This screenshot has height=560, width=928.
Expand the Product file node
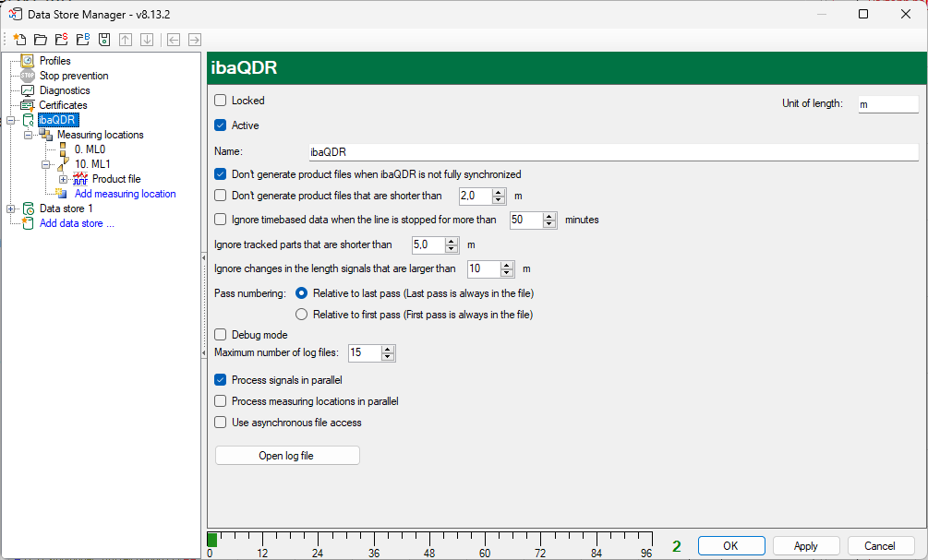click(64, 179)
